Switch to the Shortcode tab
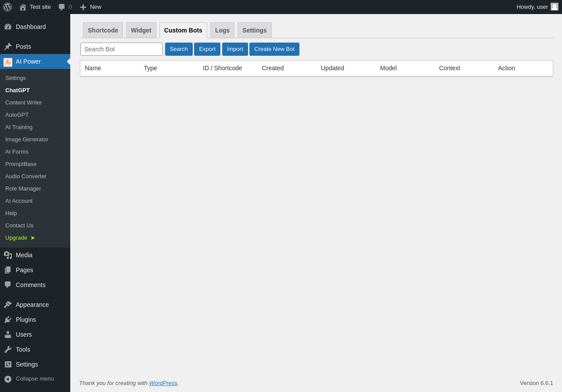The image size is (562, 392). point(103,30)
